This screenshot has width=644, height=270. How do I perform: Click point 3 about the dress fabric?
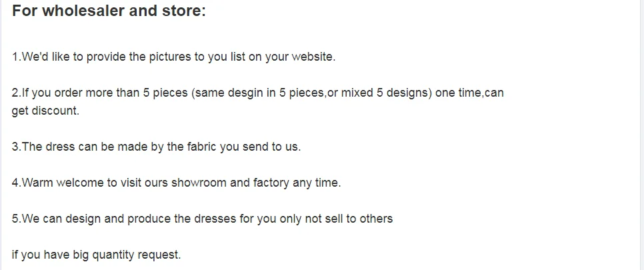(156, 147)
